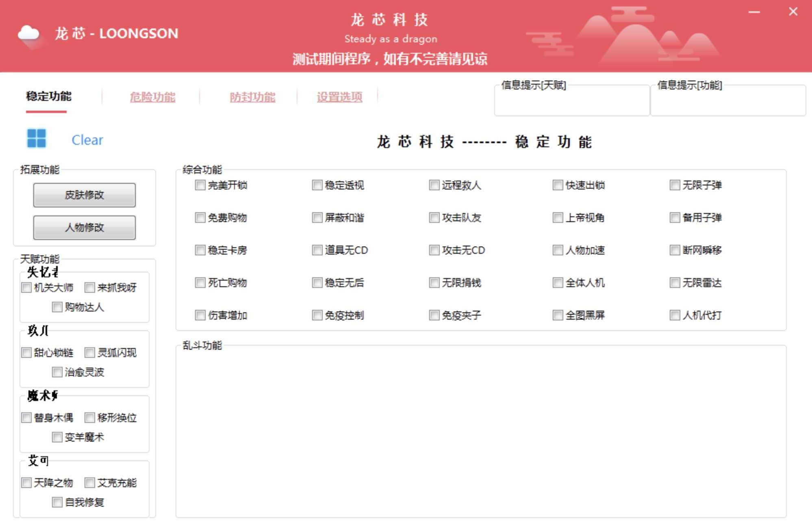Switch to the 稳定功能 tab
This screenshot has width=812, height=527.
pos(48,96)
